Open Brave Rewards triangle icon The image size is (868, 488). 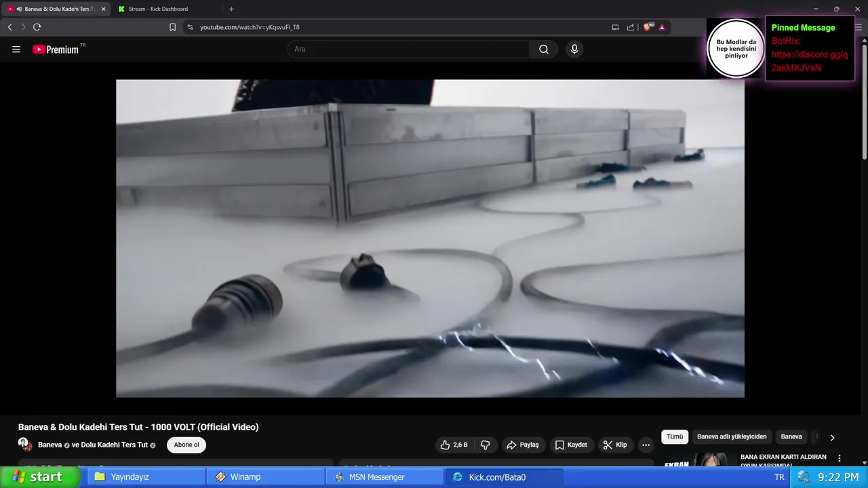tap(662, 27)
